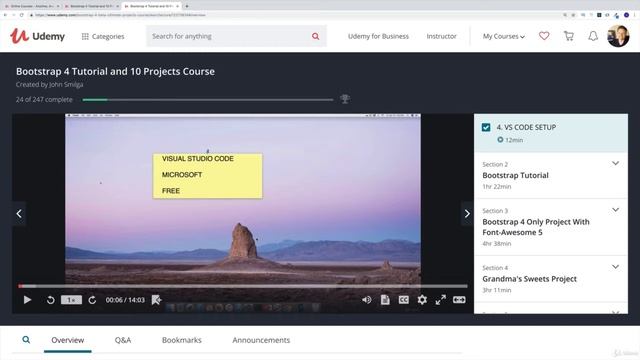Screen dimensions: 640x360
Task: Open the user profile avatar
Action: click(618, 36)
